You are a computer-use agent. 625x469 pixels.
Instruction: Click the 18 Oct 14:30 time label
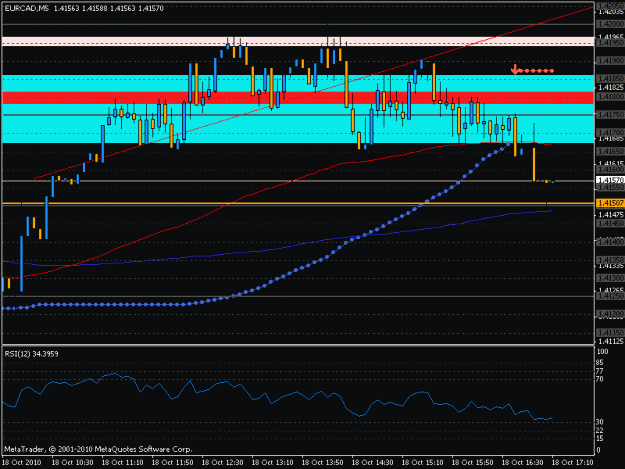point(372,463)
